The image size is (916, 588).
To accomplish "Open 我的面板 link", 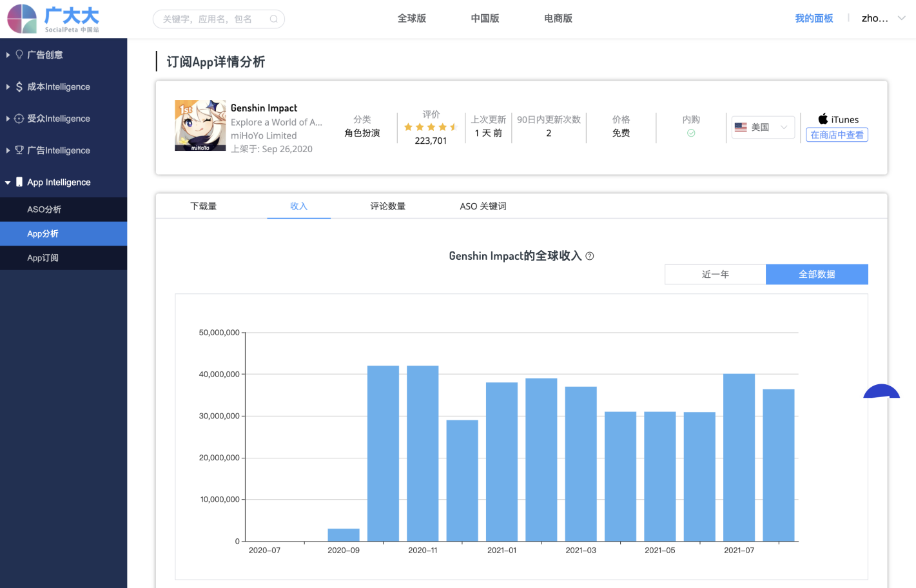I will (x=814, y=18).
